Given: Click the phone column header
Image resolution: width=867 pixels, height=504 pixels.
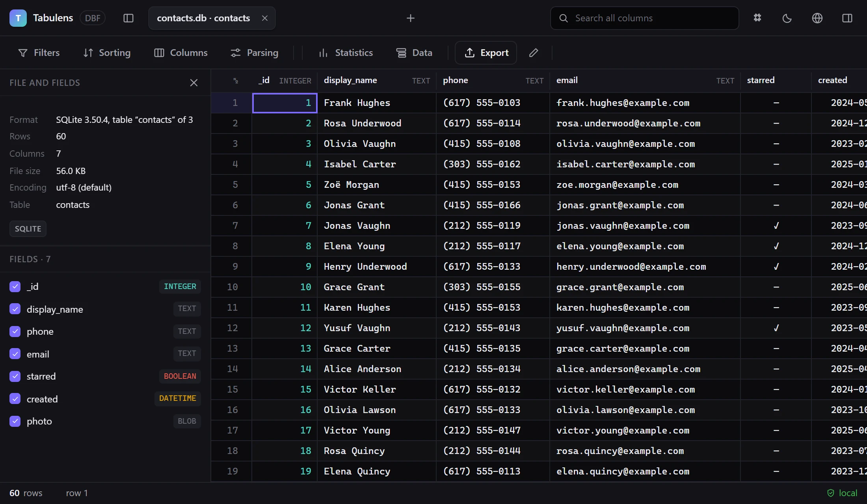Looking at the screenshot, I should [x=493, y=81].
